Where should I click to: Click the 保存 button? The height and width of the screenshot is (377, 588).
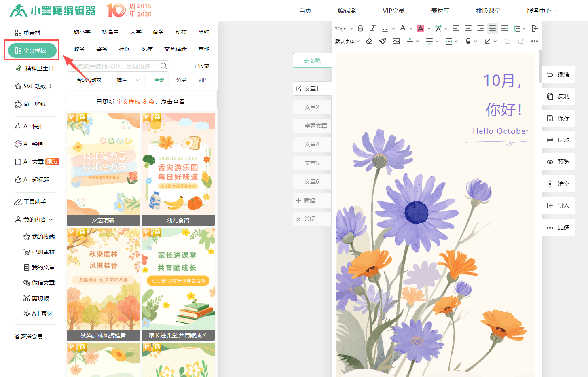558,118
